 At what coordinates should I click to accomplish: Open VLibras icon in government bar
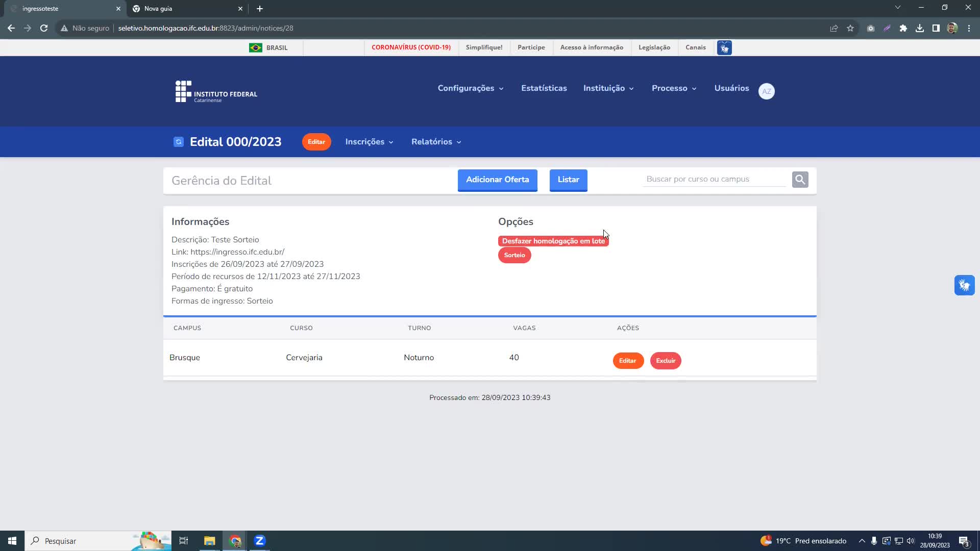click(x=724, y=47)
